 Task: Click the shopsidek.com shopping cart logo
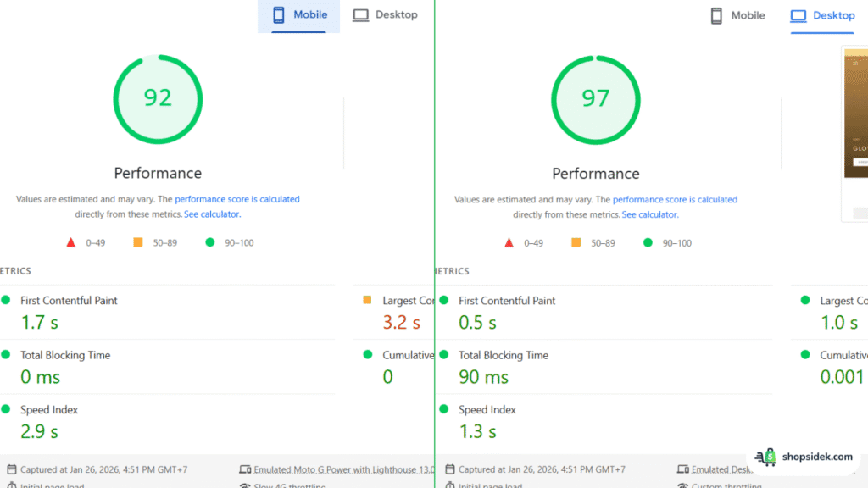point(765,457)
